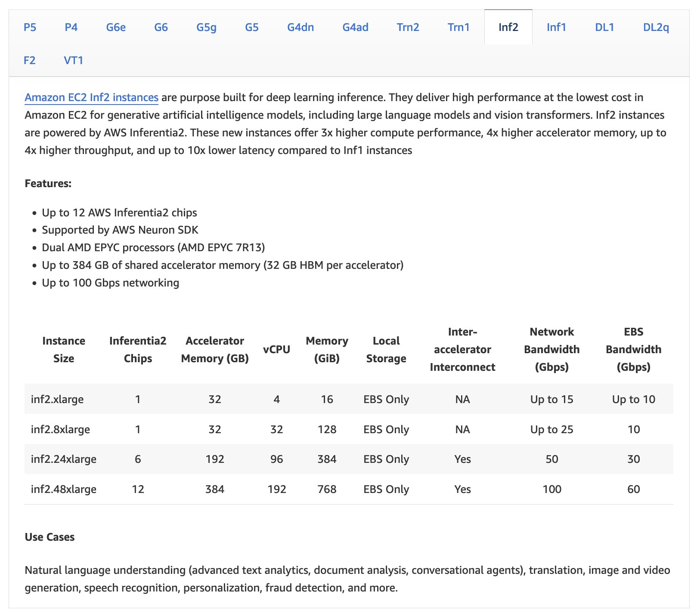The height and width of the screenshot is (616, 700).
Task: Click the inf2.8xlarge instance name
Action: [x=60, y=429]
